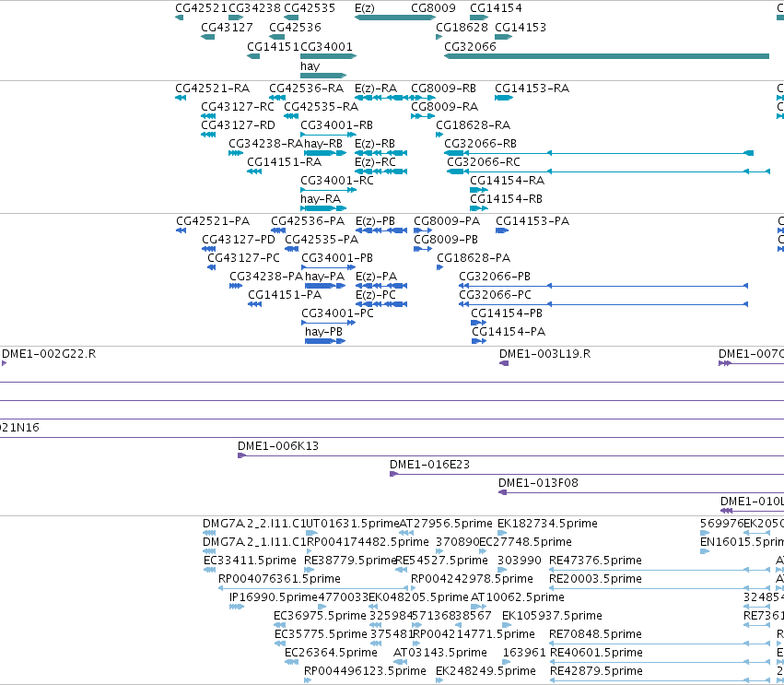Click the CG8009 gene label

click(x=434, y=8)
